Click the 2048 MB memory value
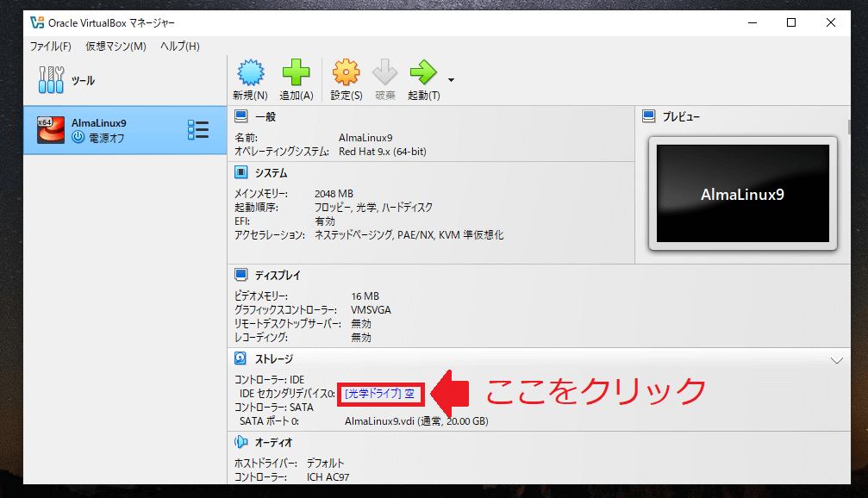This screenshot has width=868, height=498. coord(334,194)
